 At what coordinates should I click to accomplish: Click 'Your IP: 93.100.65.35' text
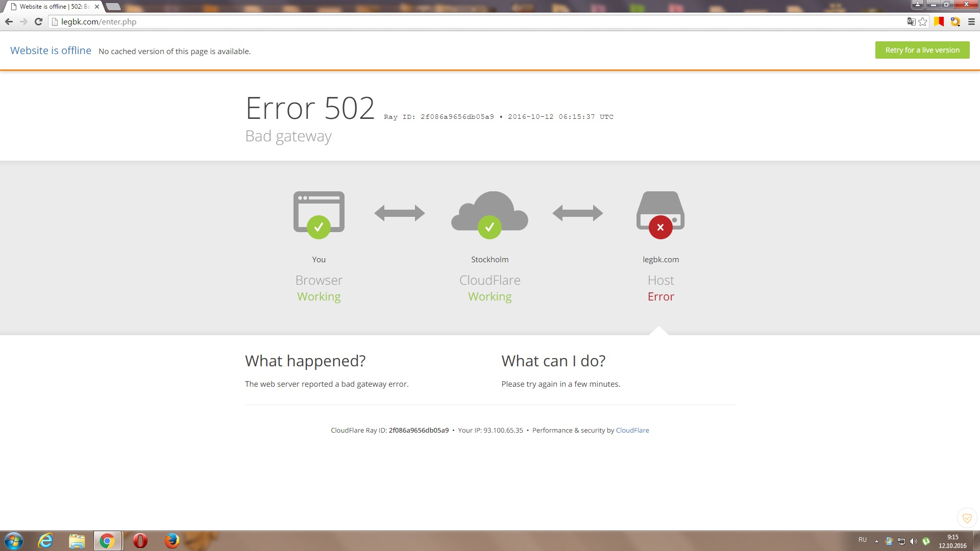(491, 430)
